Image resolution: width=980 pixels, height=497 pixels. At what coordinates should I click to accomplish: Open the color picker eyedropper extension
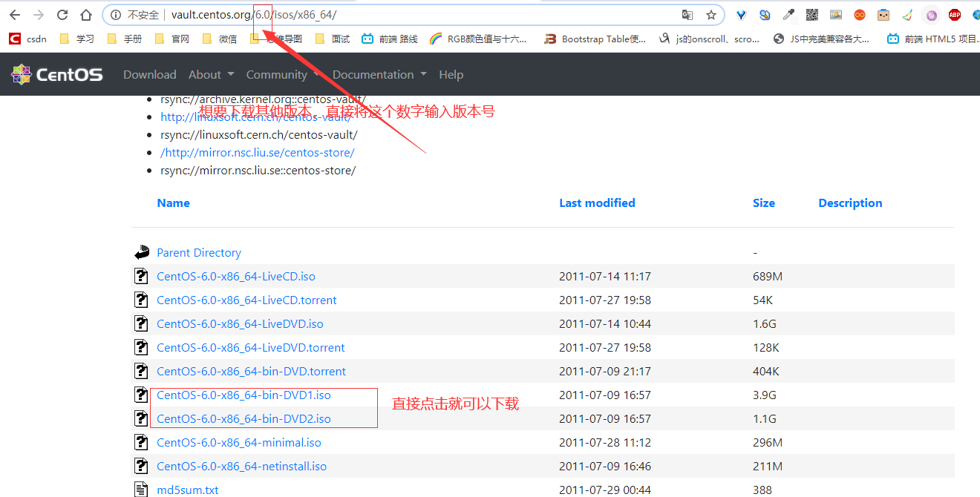788,15
